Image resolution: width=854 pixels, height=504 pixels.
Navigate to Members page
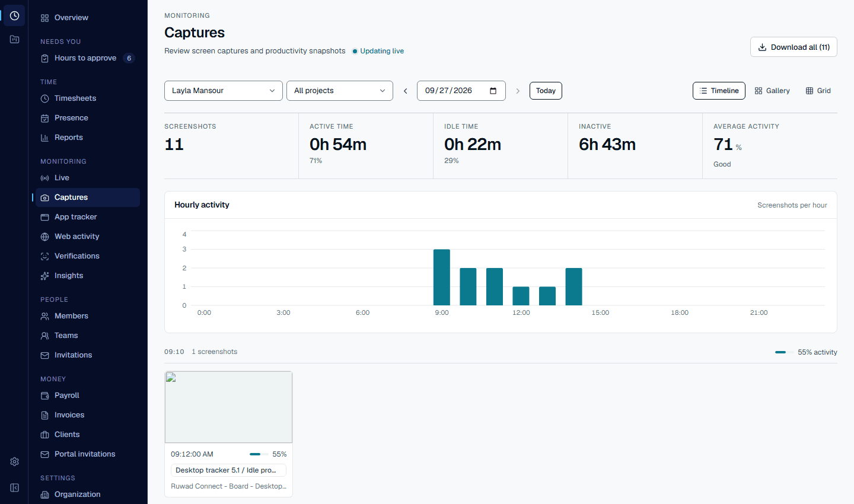[88, 316]
